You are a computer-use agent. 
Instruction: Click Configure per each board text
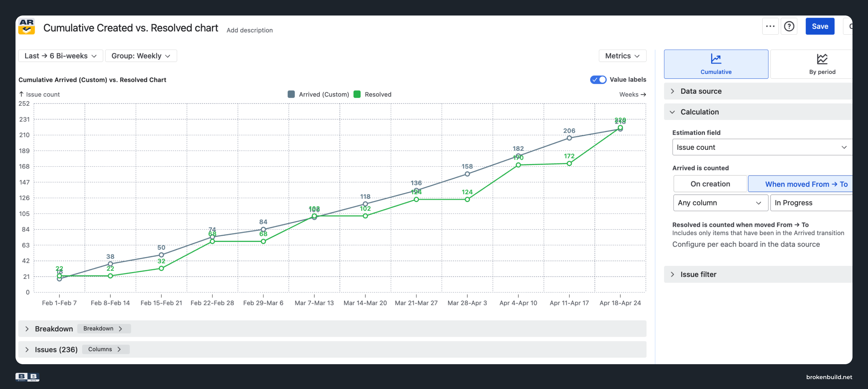click(746, 244)
